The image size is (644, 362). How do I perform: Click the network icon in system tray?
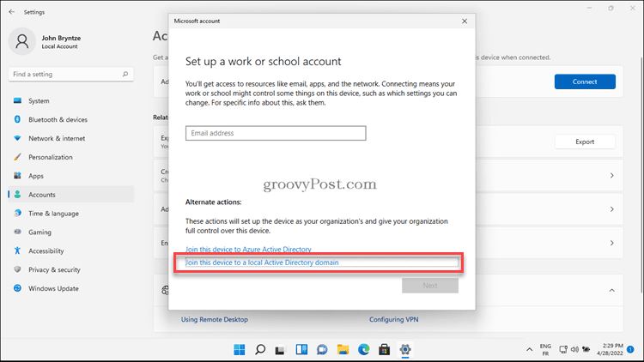pyautogui.click(x=563, y=350)
